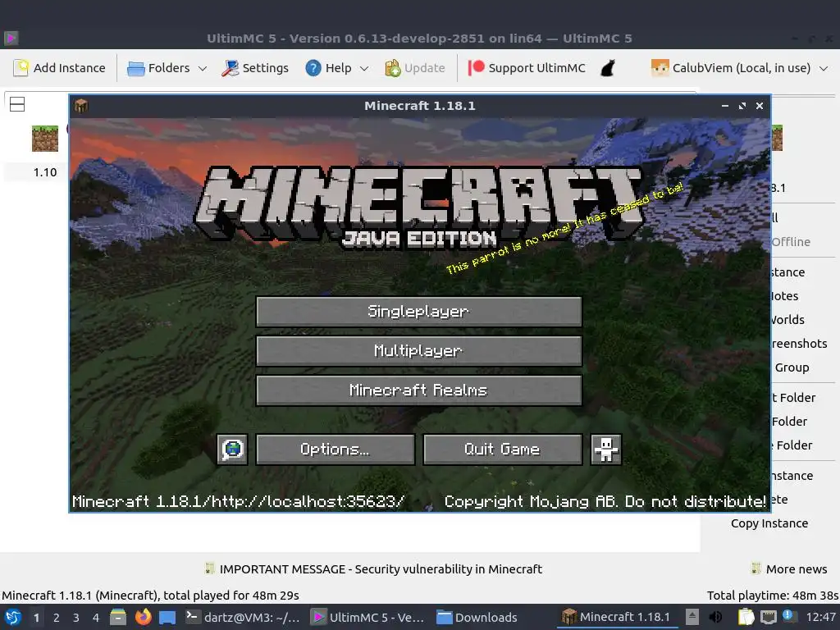Click the volume speaker tray icon

pyautogui.click(x=715, y=617)
